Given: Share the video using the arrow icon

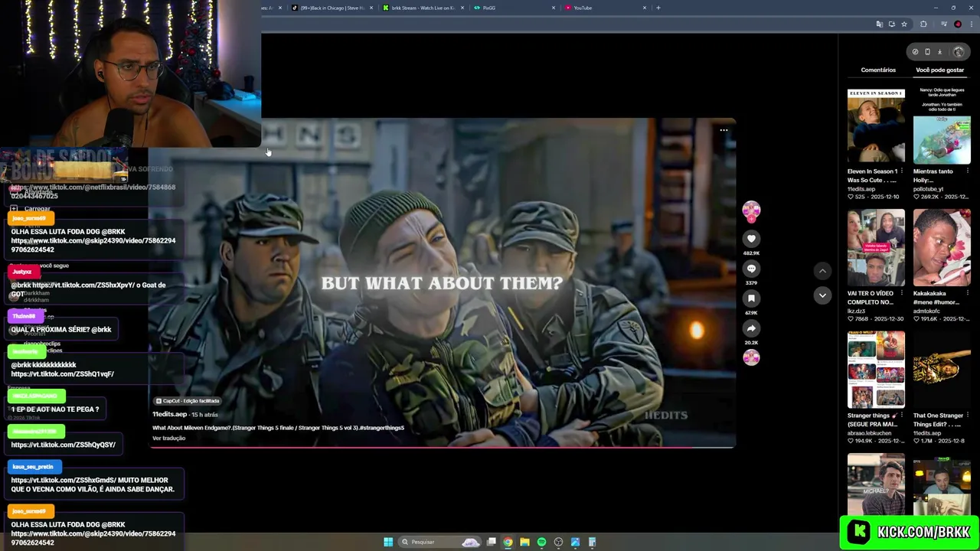Looking at the screenshot, I should (751, 328).
